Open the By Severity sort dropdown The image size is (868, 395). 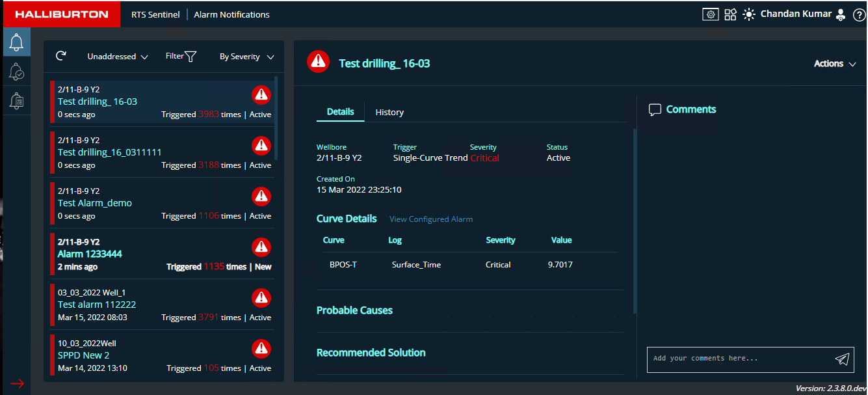point(246,57)
